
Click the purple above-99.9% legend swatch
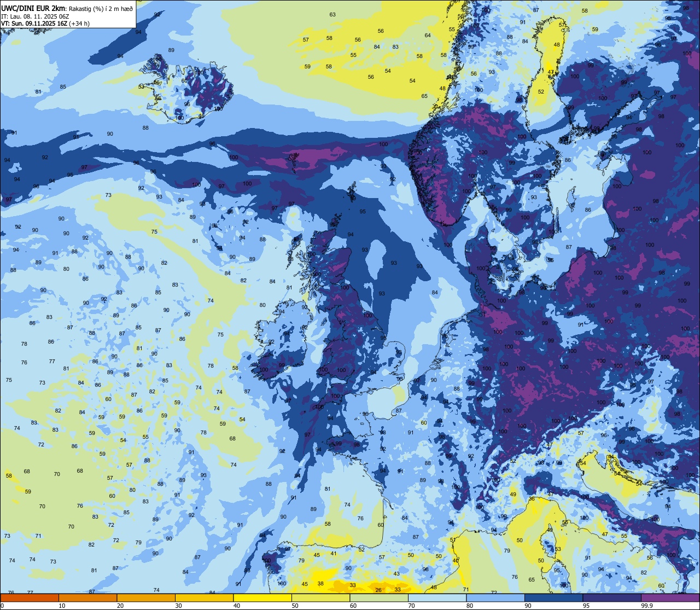pos(670,597)
